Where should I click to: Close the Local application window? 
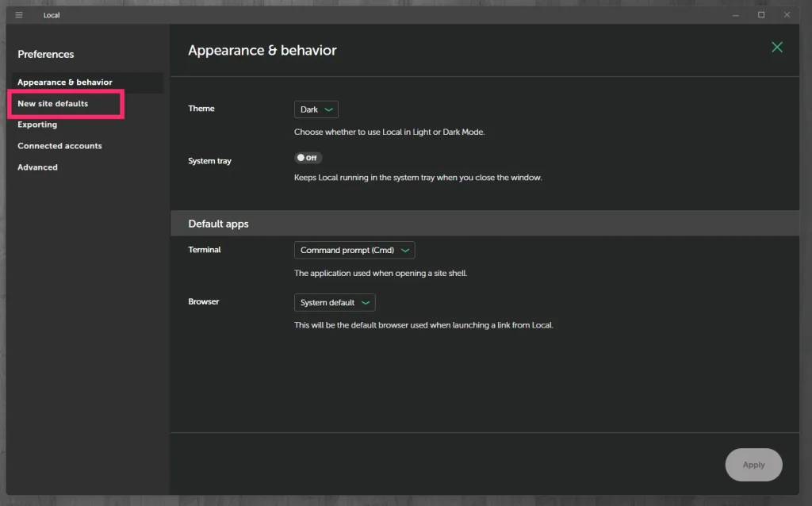click(x=787, y=15)
